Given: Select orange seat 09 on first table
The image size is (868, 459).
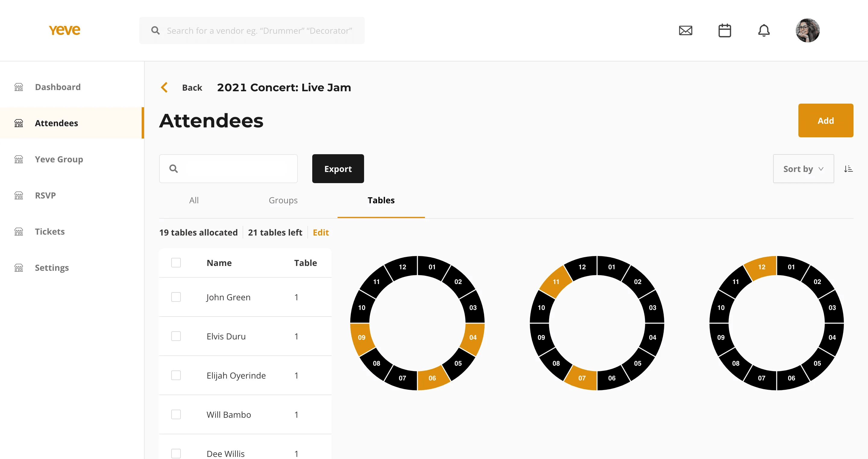Looking at the screenshot, I should coord(362,337).
